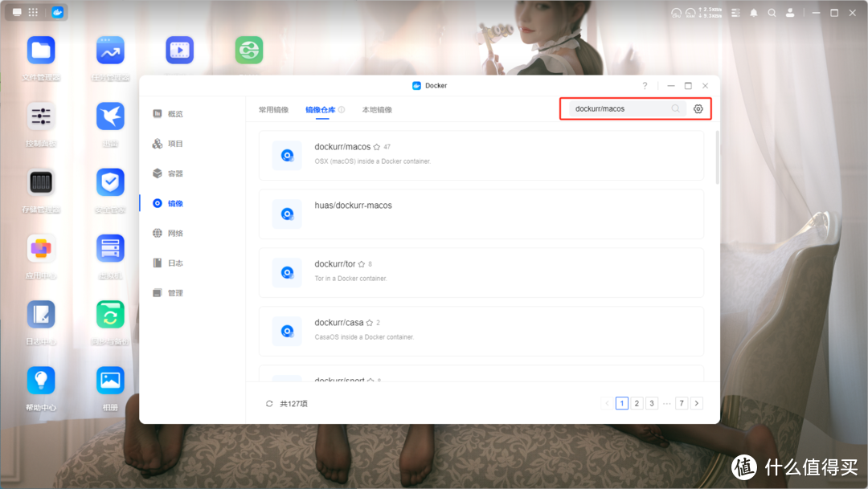Open Docker help with the question mark button
This screenshot has width=868, height=489.
(x=644, y=85)
